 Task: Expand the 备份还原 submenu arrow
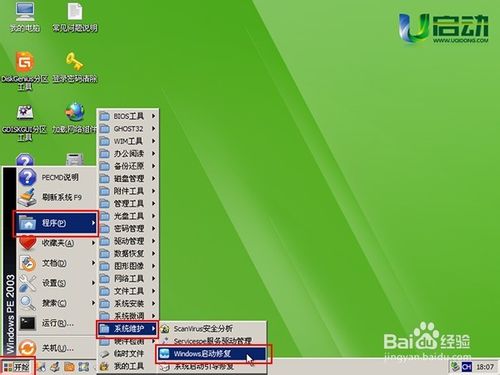[x=153, y=166]
